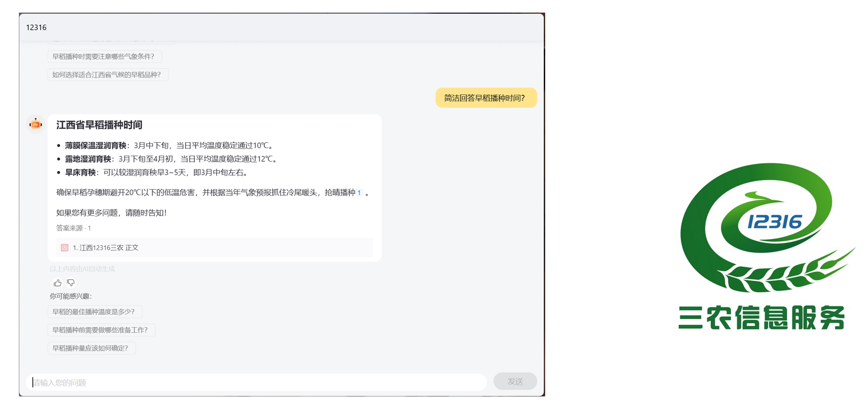Screen dimensions: 868x408
Task: Select suggestion 早稻播种量应该如何确定?
Action: [x=92, y=348]
